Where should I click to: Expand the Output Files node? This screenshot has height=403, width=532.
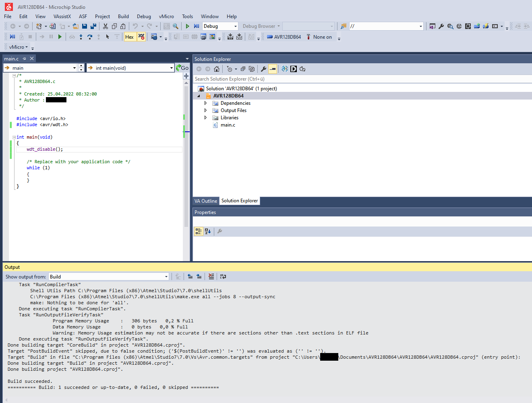point(205,110)
